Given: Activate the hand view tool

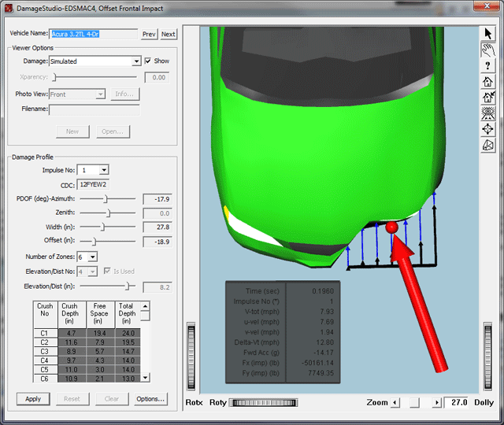Looking at the screenshot, I should (x=488, y=50).
